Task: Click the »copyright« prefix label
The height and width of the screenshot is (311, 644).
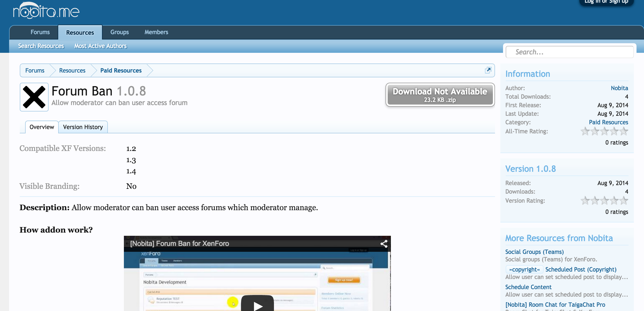Action: coord(525,269)
